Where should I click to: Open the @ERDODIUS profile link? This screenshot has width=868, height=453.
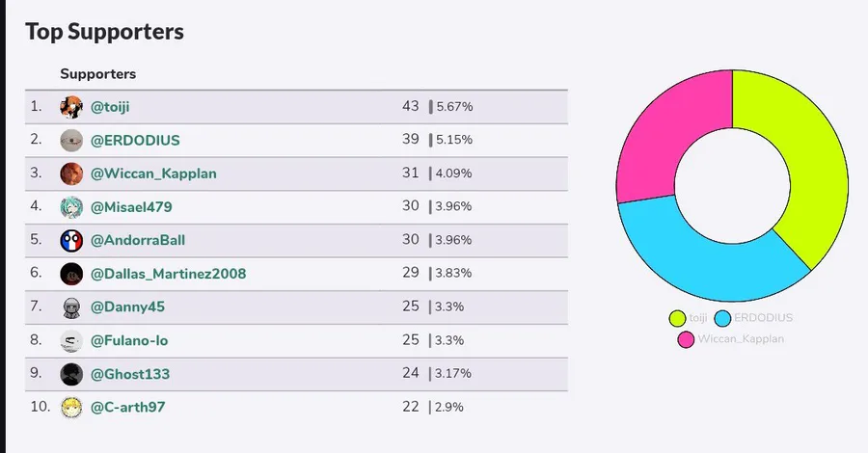pos(135,141)
